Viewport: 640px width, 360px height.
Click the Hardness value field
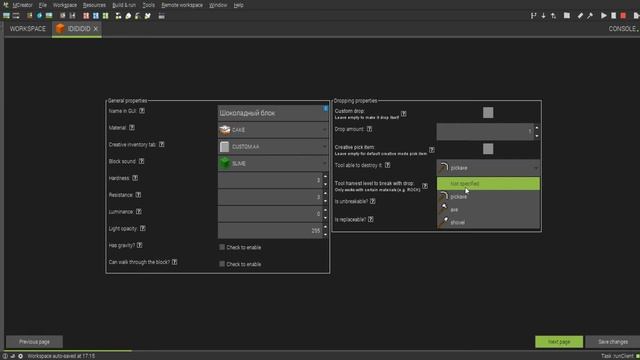click(270, 180)
